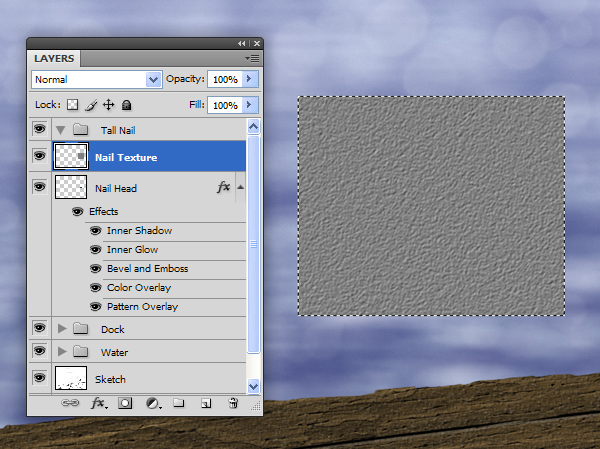Select the Sketch layer name
Viewport: 600px width, 449px height.
[x=110, y=379]
